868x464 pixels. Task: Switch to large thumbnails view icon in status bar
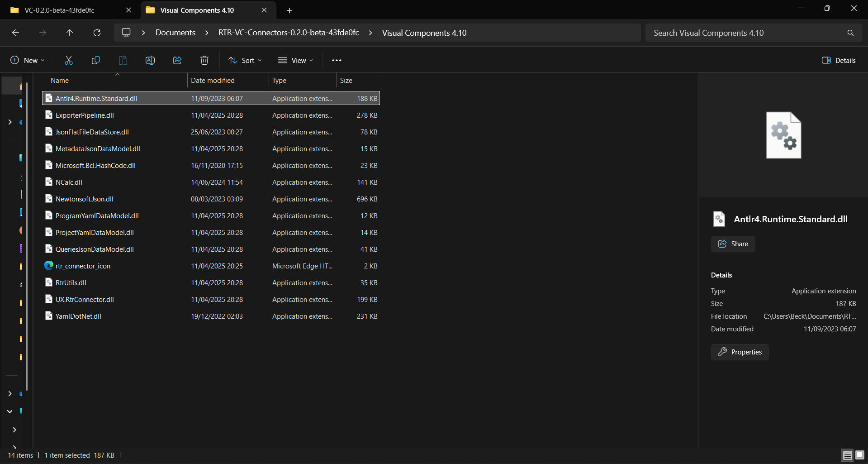(860, 455)
